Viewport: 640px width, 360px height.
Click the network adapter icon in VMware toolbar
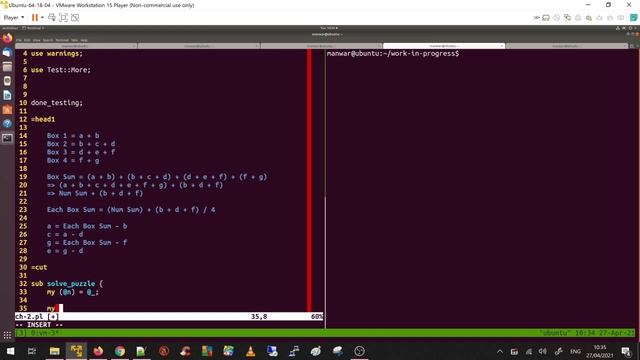coord(567,18)
